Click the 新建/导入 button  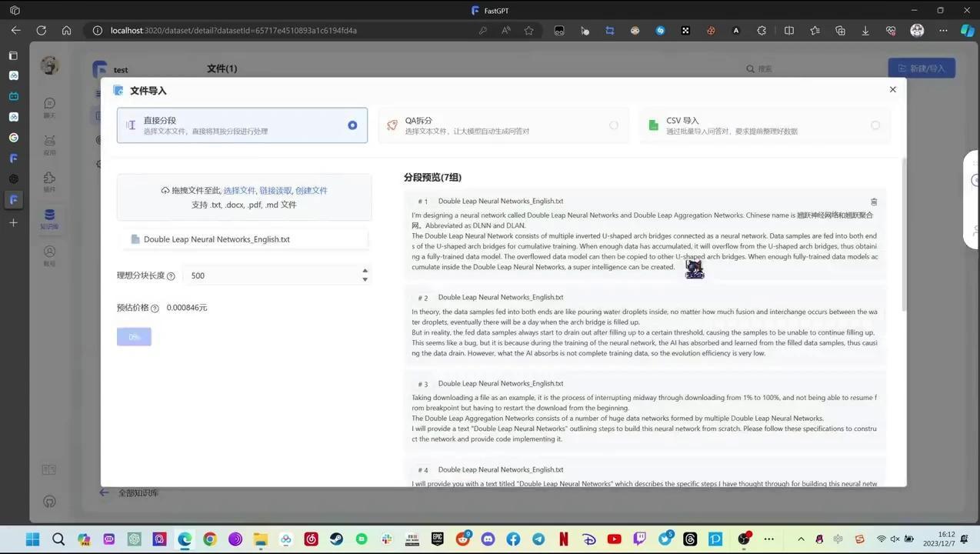pyautogui.click(x=922, y=68)
